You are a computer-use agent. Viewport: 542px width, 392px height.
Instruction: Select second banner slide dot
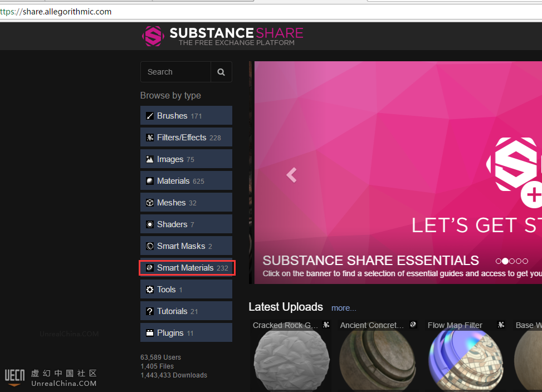click(505, 261)
